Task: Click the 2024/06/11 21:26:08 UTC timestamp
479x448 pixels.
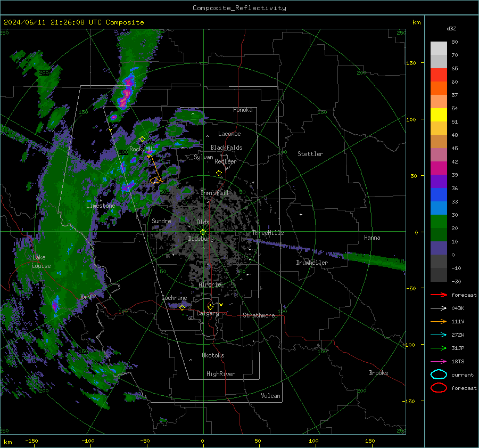Action: tap(74, 22)
